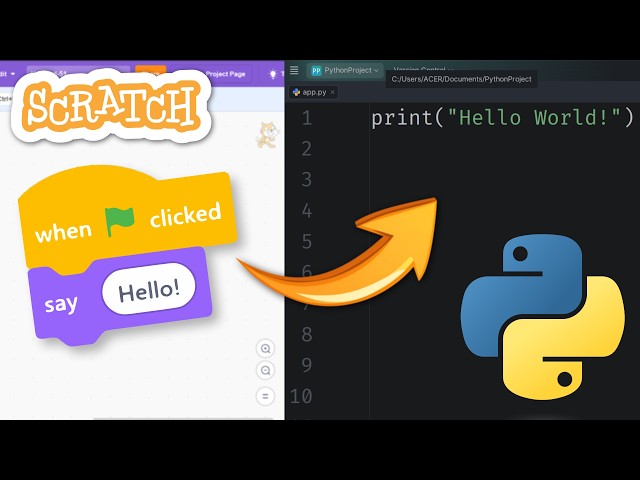This screenshot has width=640, height=480.
Task: Zoom in on the Scratch workspace
Action: click(x=265, y=349)
